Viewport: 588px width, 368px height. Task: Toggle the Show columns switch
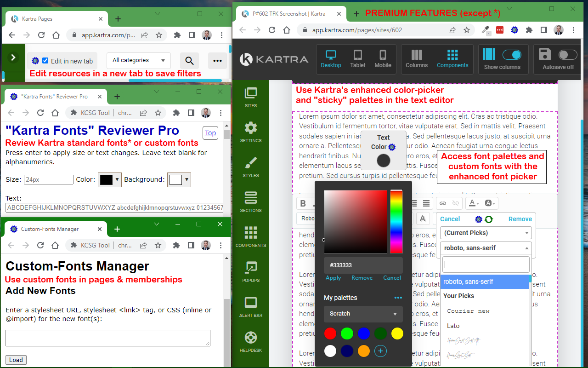512,55
